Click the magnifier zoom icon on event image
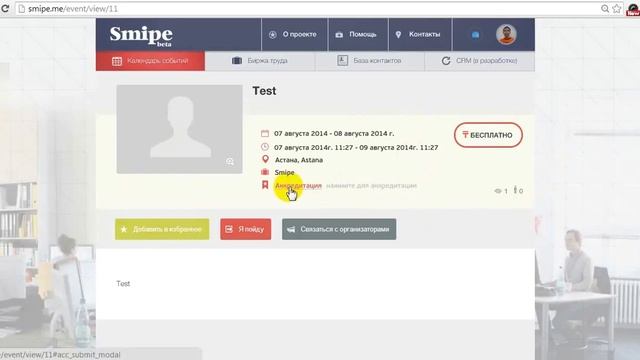The height and width of the screenshot is (360, 640). (x=230, y=162)
